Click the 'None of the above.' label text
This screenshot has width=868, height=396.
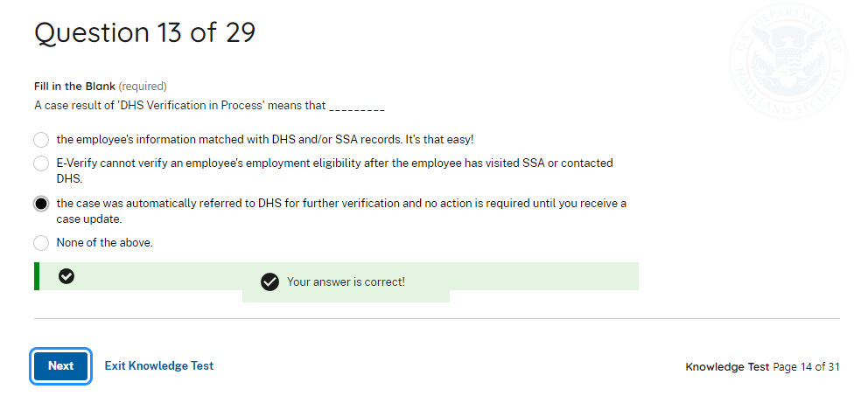(104, 243)
